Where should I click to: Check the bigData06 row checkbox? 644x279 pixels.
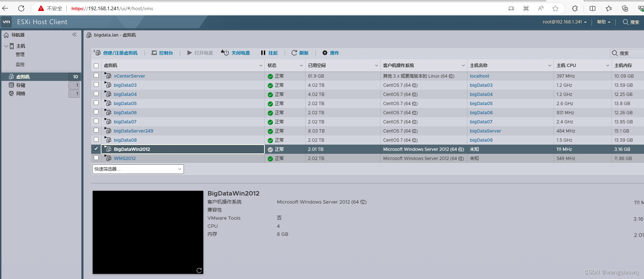[x=96, y=112]
